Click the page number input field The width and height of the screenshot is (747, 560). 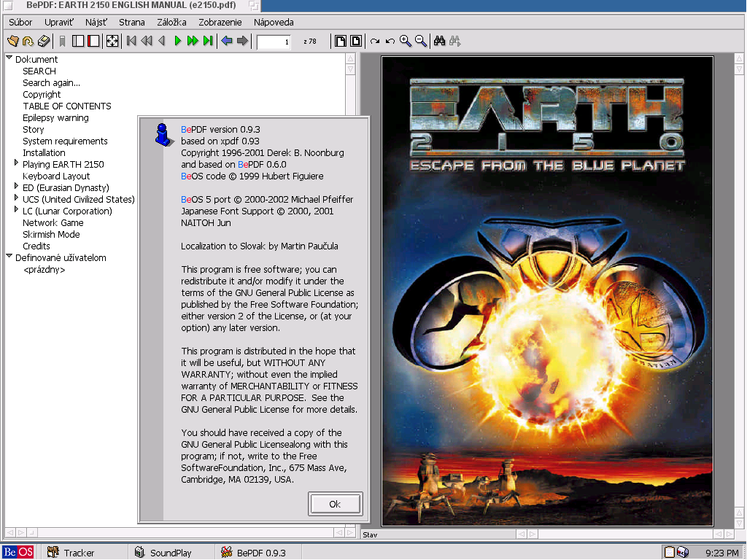point(274,42)
